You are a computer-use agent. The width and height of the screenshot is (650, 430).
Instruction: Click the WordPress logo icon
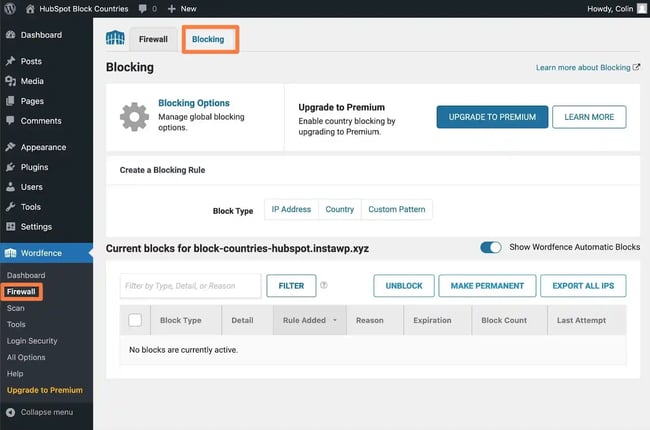[10, 8]
